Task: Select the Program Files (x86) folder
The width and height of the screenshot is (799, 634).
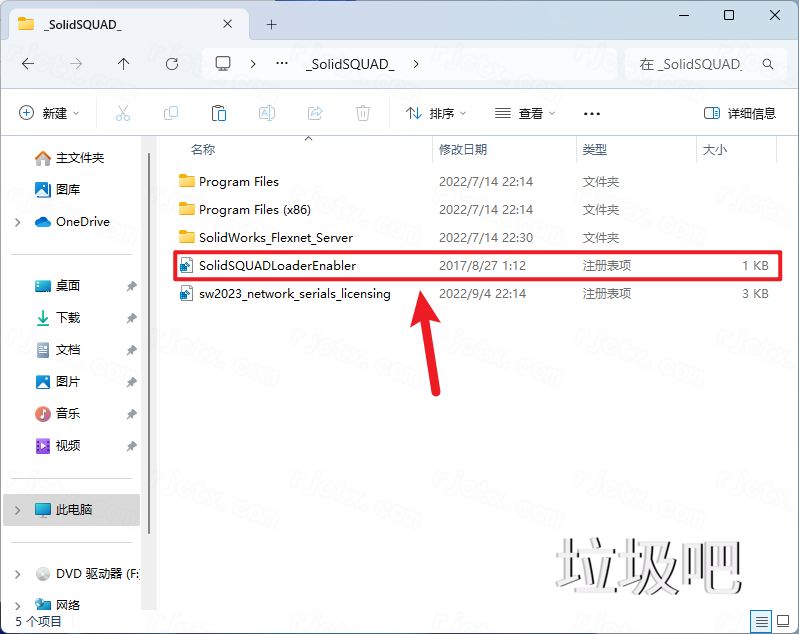Action: coord(255,209)
